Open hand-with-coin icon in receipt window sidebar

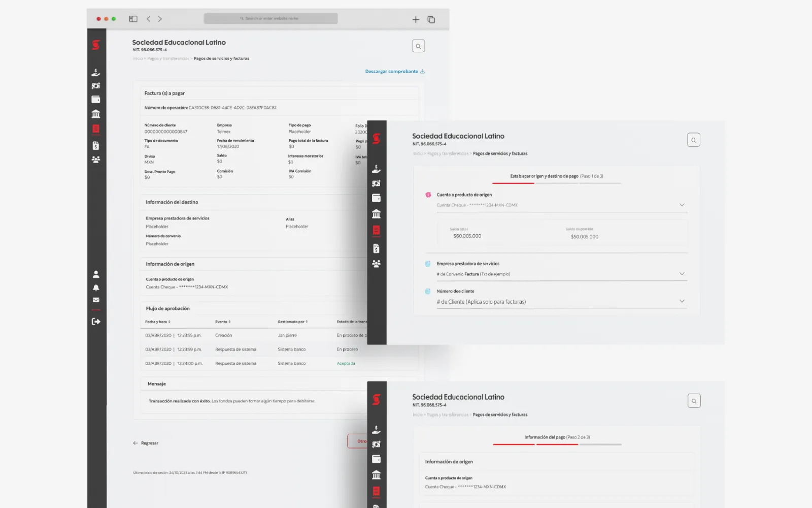[x=95, y=72]
